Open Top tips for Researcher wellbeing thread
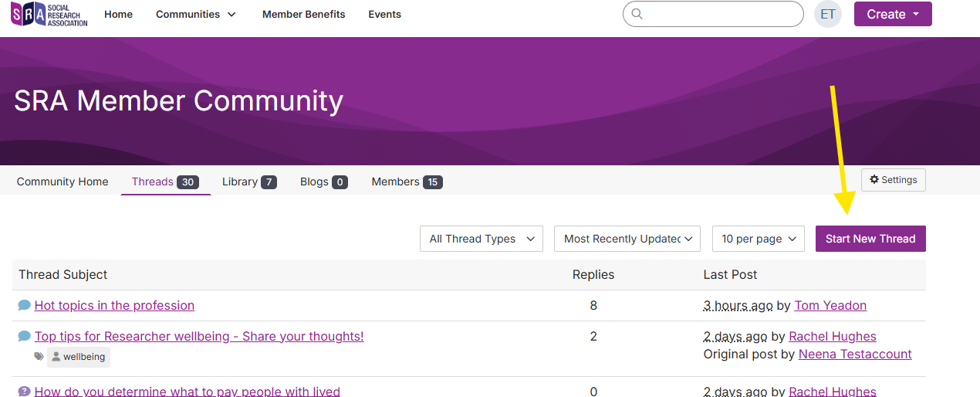This screenshot has width=980, height=397. [x=199, y=336]
